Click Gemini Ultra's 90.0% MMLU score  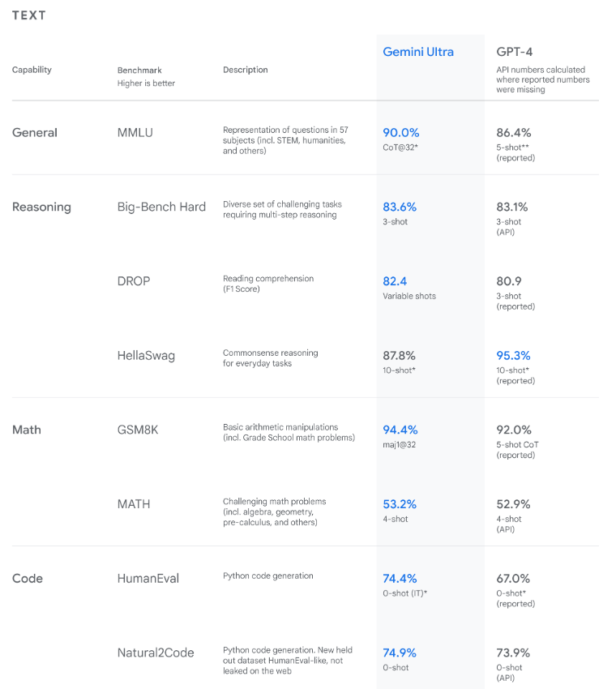pos(401,133)
